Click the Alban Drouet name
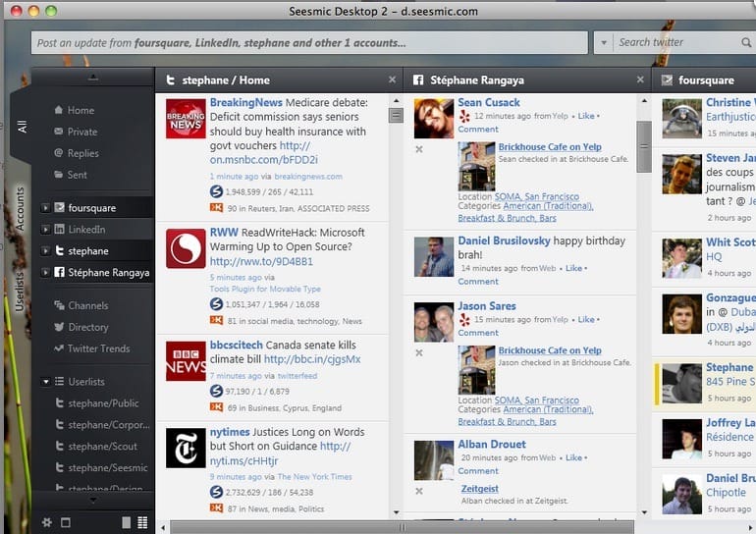Screen dimensions: 756x534 click(x=492, y=445)
